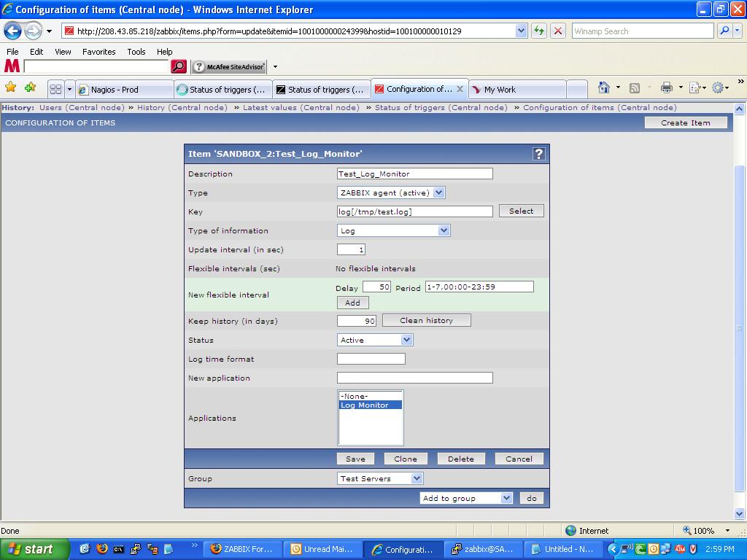Click the Add to Favorites star-plus icon
747x560 pixels.
[x=31, y=87]
